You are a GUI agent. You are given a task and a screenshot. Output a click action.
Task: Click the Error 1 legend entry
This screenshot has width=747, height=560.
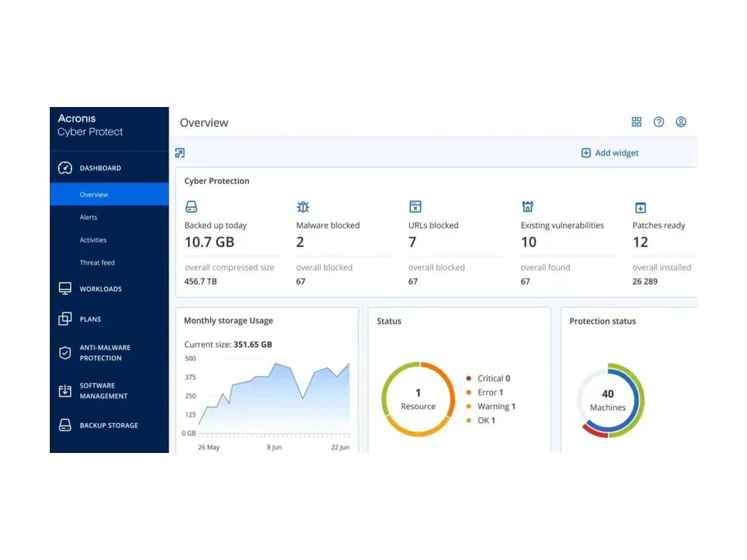(484, 393)
